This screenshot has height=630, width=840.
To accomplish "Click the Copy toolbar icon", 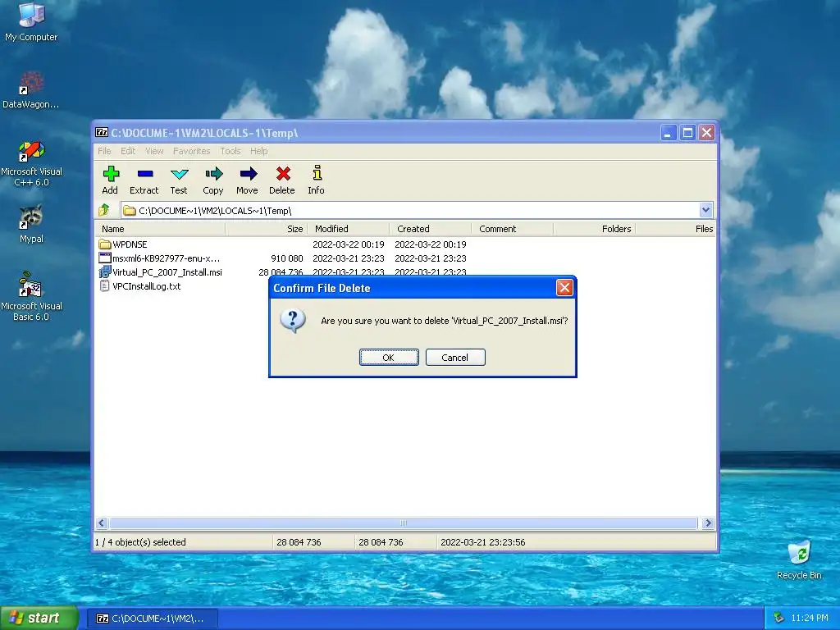I will 213,174.
